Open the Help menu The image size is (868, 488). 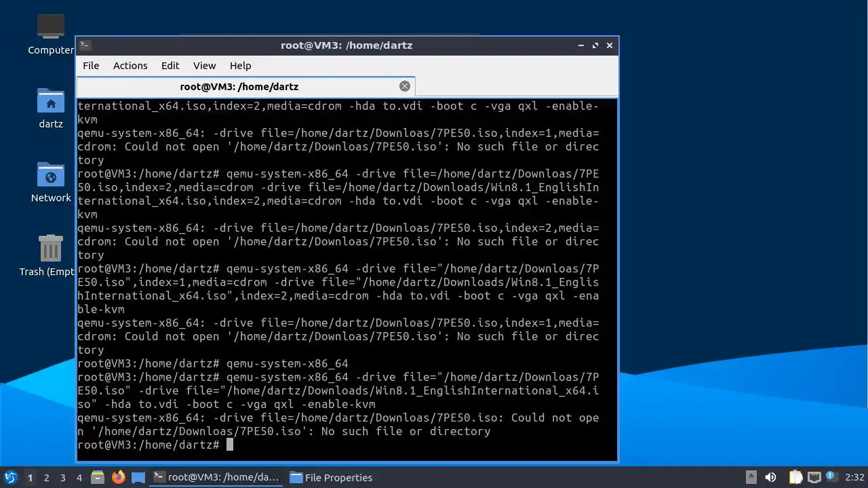pos(240,66)
